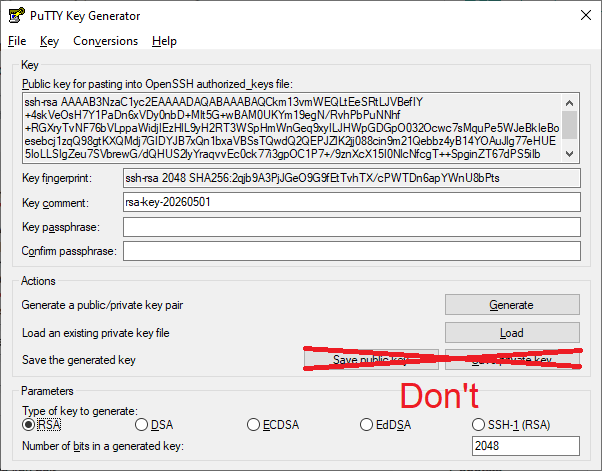
Task: Click the 'Key fingerprint:' label
Action: (57, 178)
